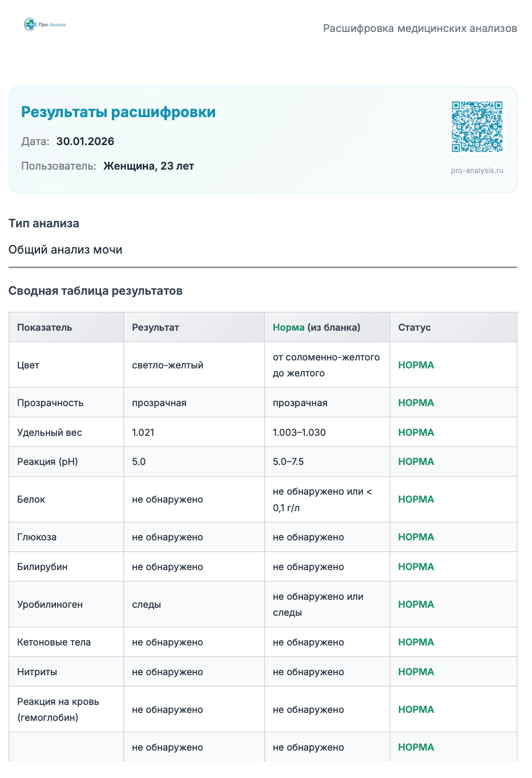Viewport: 532px width, 778px height.
Task: Click the QR code image
Action: 477,127
